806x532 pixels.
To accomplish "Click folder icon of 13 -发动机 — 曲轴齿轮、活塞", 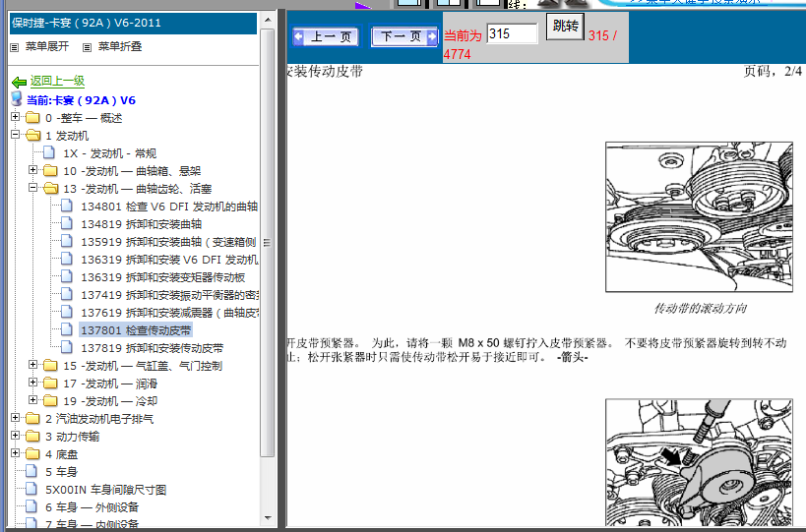I will 51,189.
